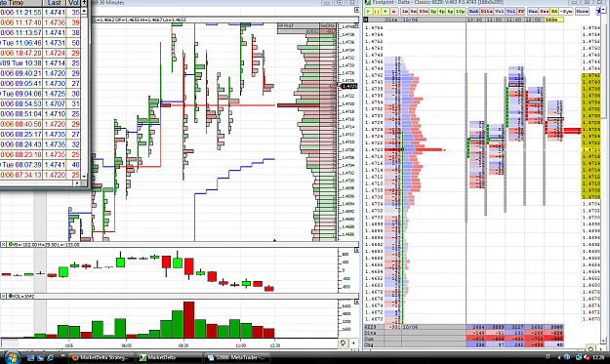Click the Sym field in Footprint toolbar
610x364 pixels.
click(x=566, y=12)
